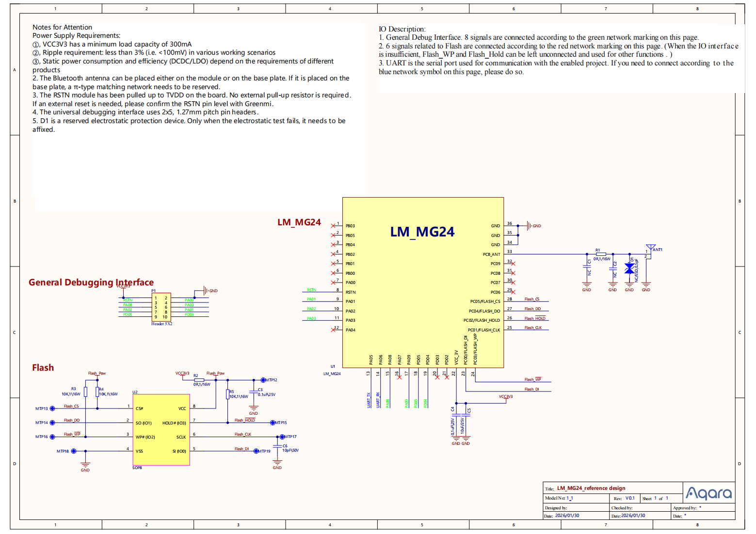This screenshot has height=534, width=756.
Task: Click the Sheet 1 of 1 field
Action: click(x=655, y=498)
